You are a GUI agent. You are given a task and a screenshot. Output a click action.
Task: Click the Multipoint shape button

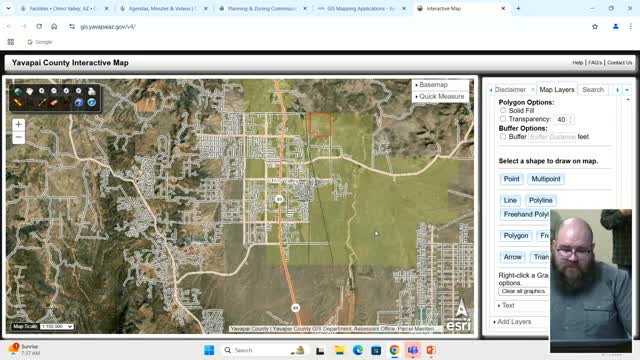(x=546, y=179)
